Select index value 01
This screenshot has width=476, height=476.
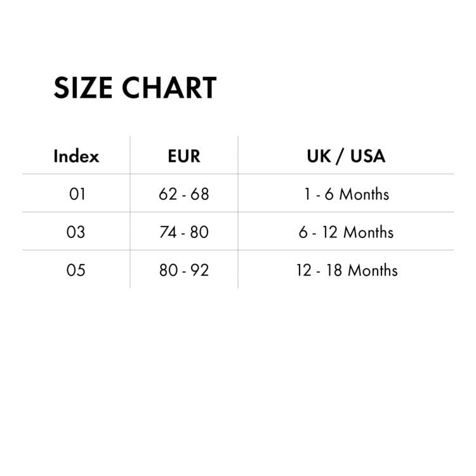tap(76, 194)
